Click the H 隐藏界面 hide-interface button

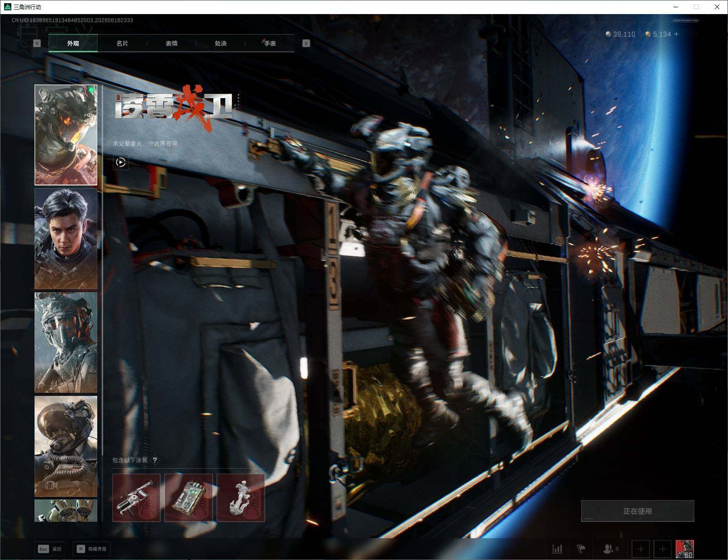(92, 549)
